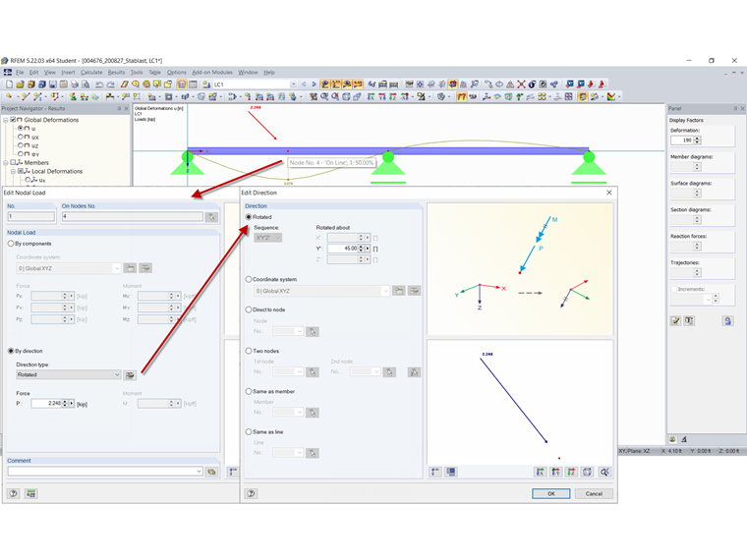Viewport: 747px width, 560px height.
Task: Open the LC1 load case dropdown
Action: coord(294,84)
